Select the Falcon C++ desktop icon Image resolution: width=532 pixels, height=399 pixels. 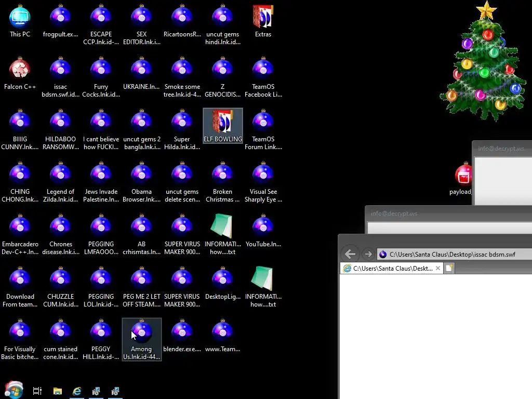(x=20, y=74)
